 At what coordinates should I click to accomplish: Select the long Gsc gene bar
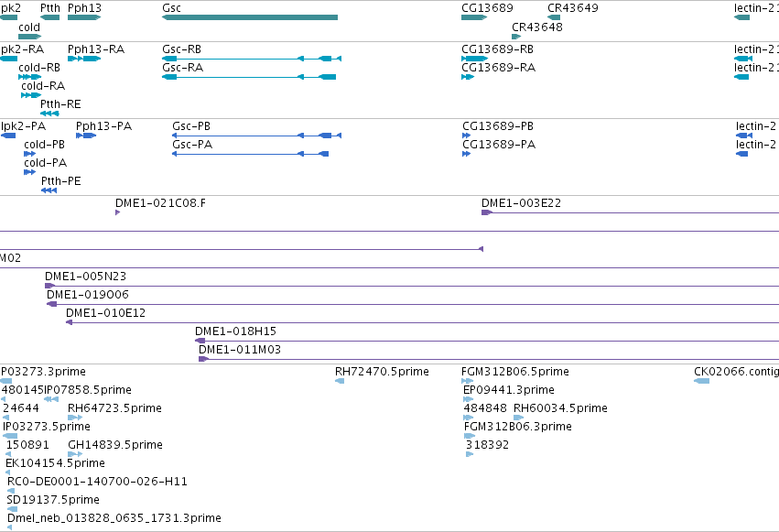(250, 17)
